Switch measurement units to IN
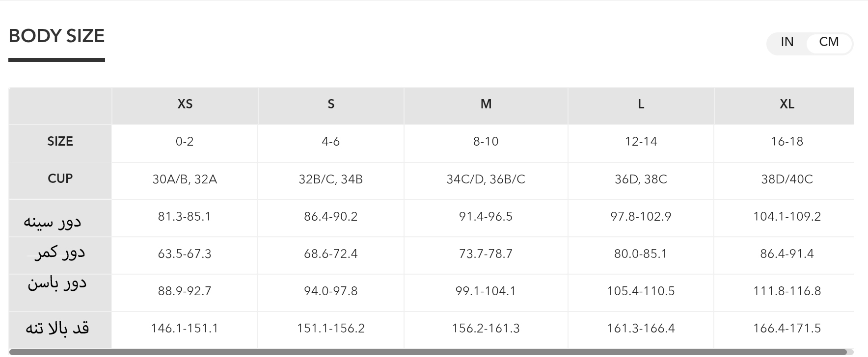Image resolution: width=868 pixels, height=357 pixels. pyautogui.click(x=787, y=42)
